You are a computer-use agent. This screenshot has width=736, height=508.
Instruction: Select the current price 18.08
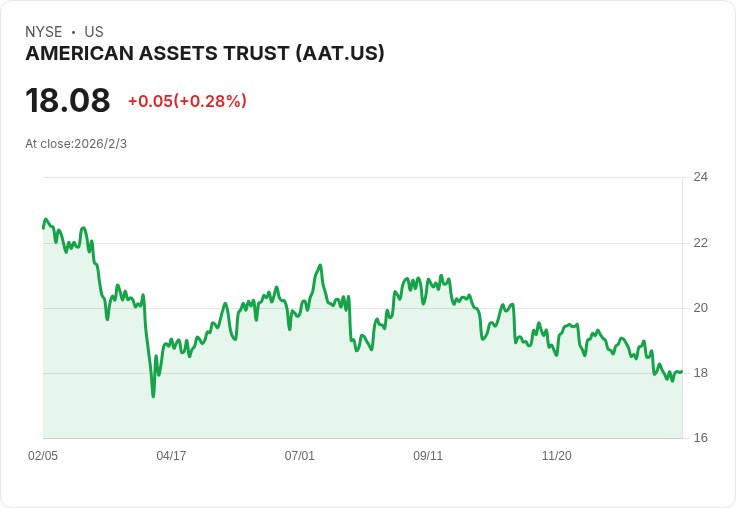pos(68,100)
